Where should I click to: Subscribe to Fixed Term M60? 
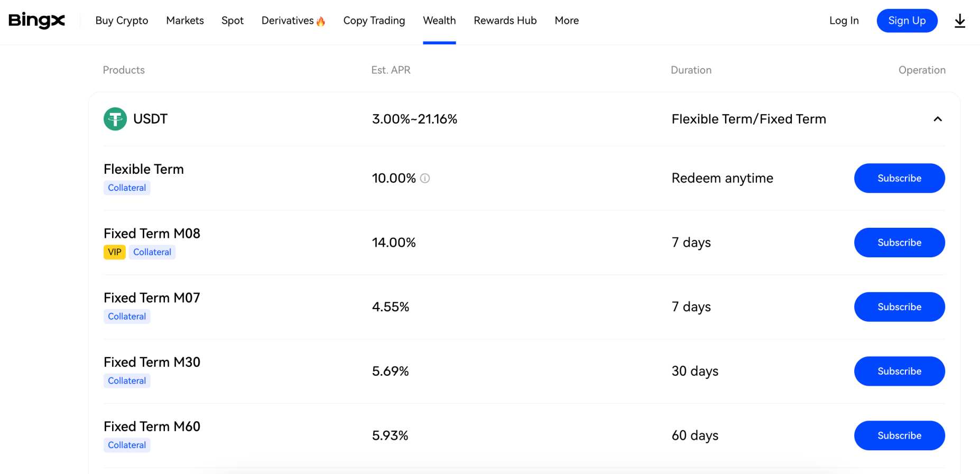coord(900,435)
